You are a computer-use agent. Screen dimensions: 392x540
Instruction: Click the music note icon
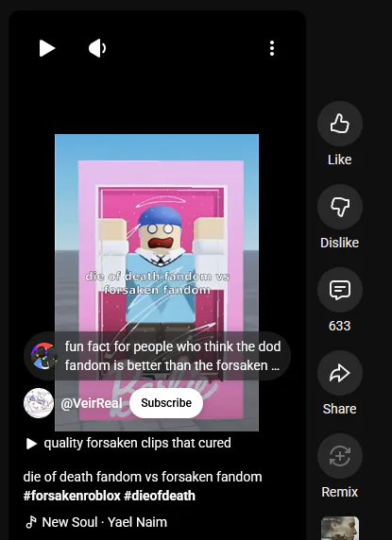pyautogui.click(x=31, y=522)
